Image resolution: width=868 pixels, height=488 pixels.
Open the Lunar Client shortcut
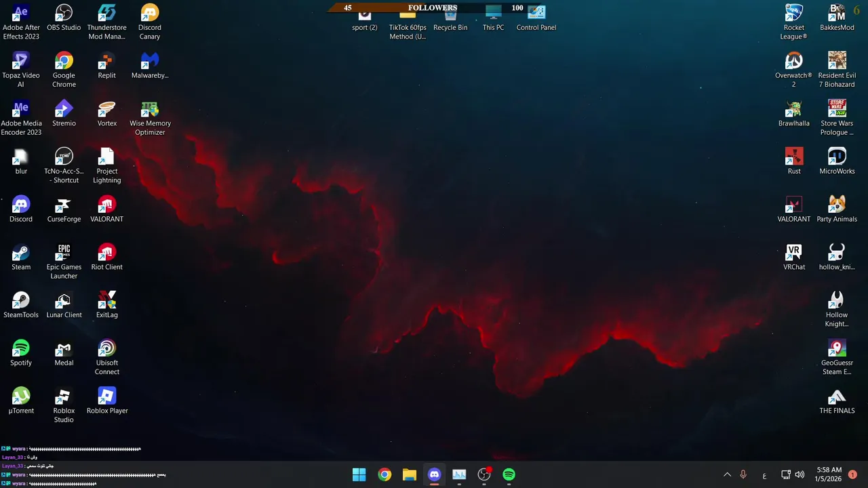tap(64, 305)
